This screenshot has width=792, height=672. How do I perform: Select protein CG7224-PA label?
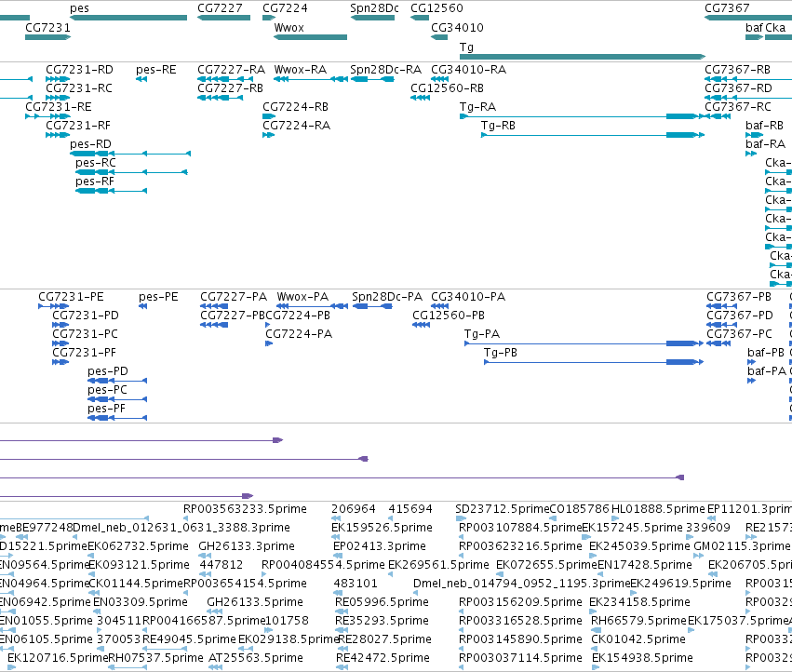299,334
